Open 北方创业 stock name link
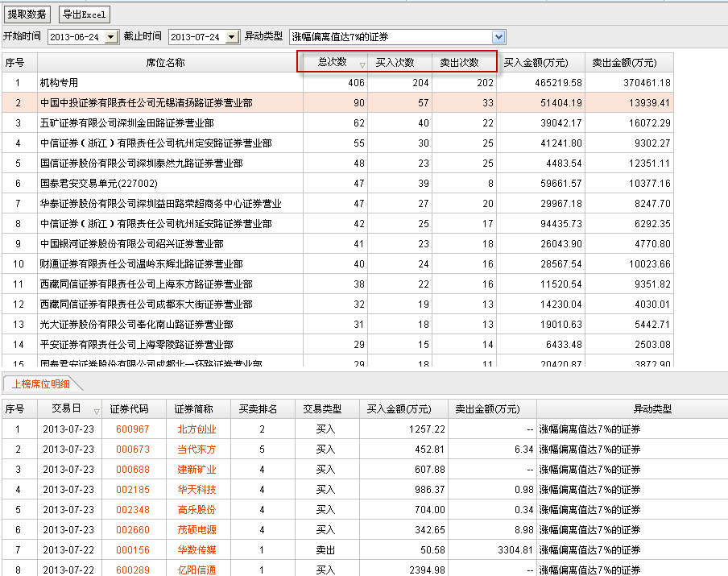 click(x=196, y=429)
